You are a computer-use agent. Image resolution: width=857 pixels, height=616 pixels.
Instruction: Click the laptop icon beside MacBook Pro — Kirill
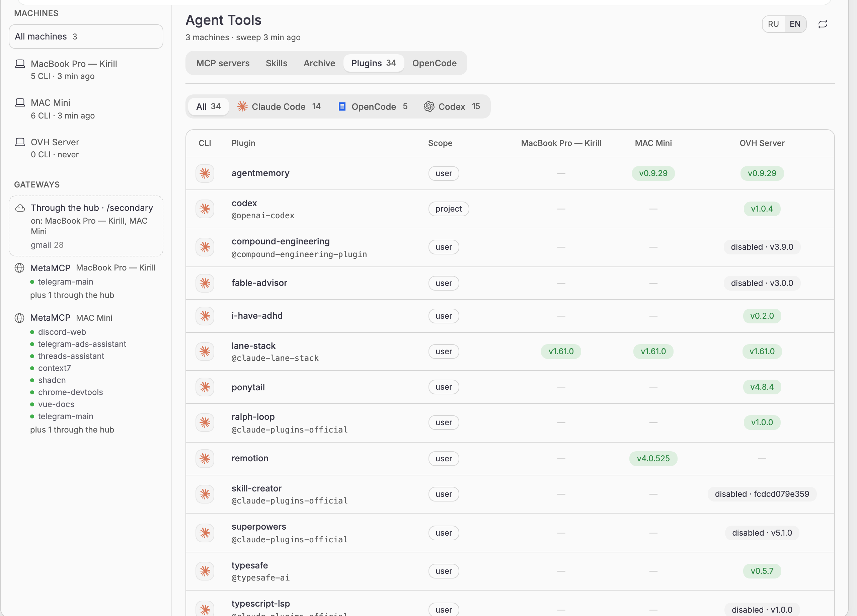click(x=20, y=64)
